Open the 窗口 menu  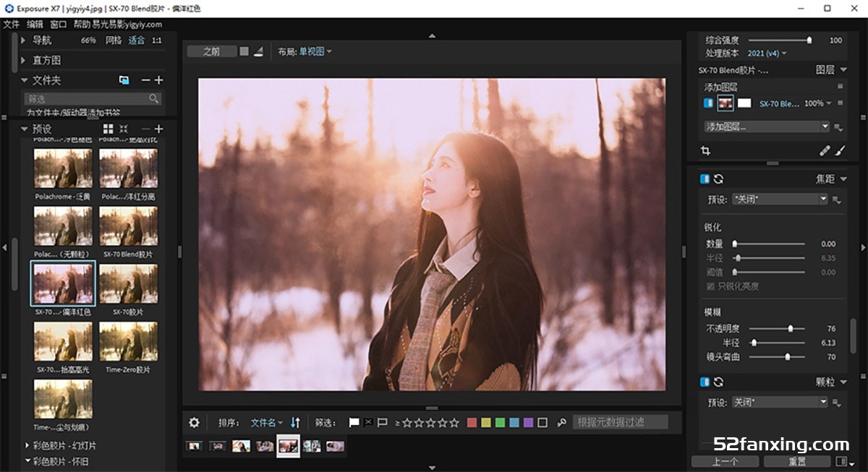(59, 24)
